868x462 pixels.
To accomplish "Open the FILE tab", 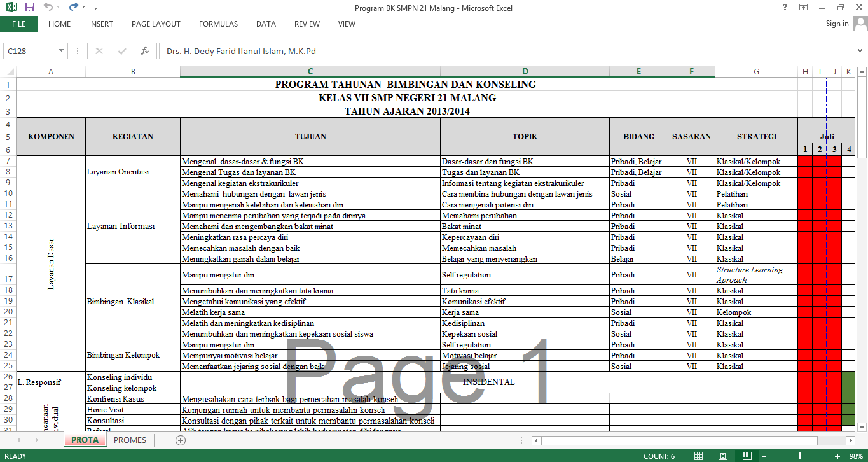I will [18, 24].
